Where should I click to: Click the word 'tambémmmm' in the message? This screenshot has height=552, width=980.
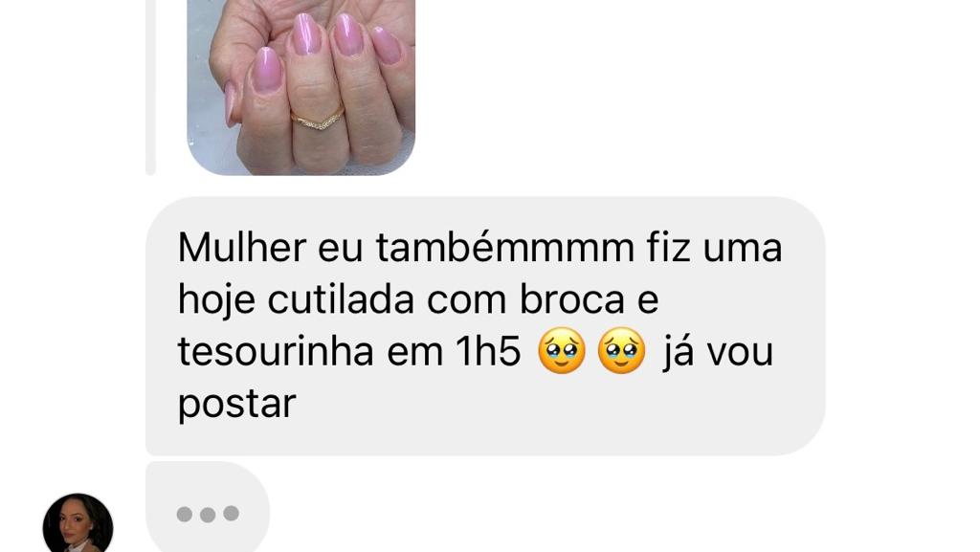(x=505, y=247)
